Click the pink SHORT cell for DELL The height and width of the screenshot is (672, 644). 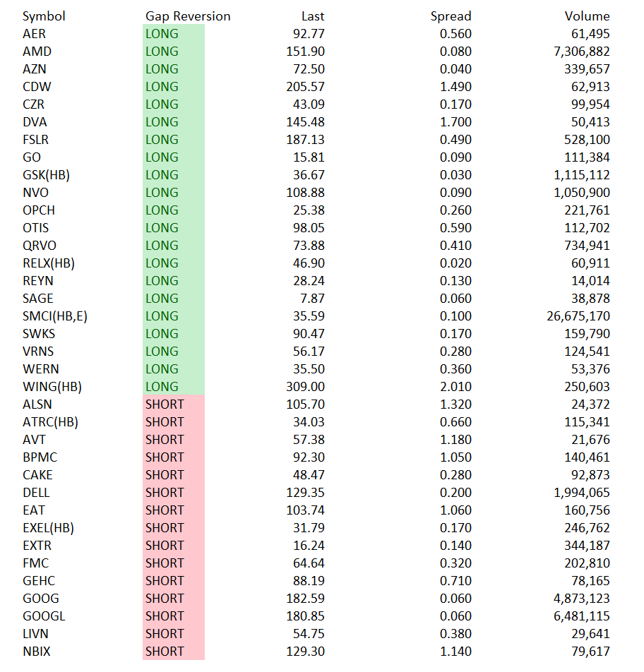click(174, 493)
